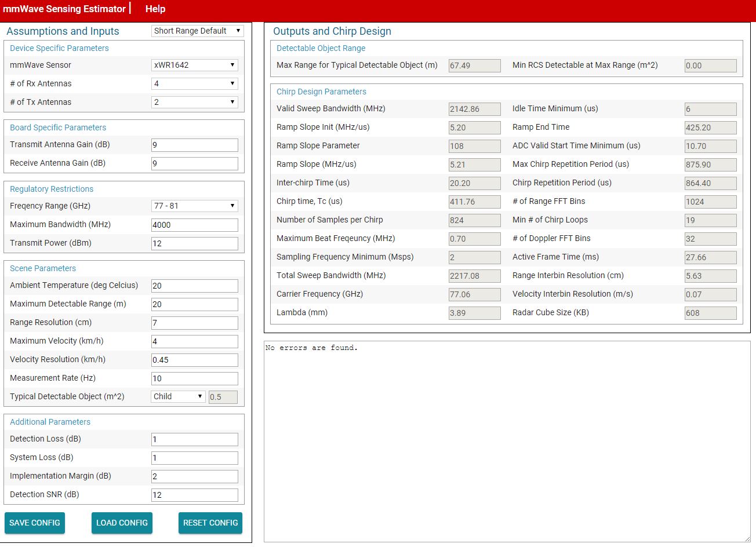Expand the # of Tx Antennas dropdown
Screen dimensions: 756x547
[x=195, y=102]
